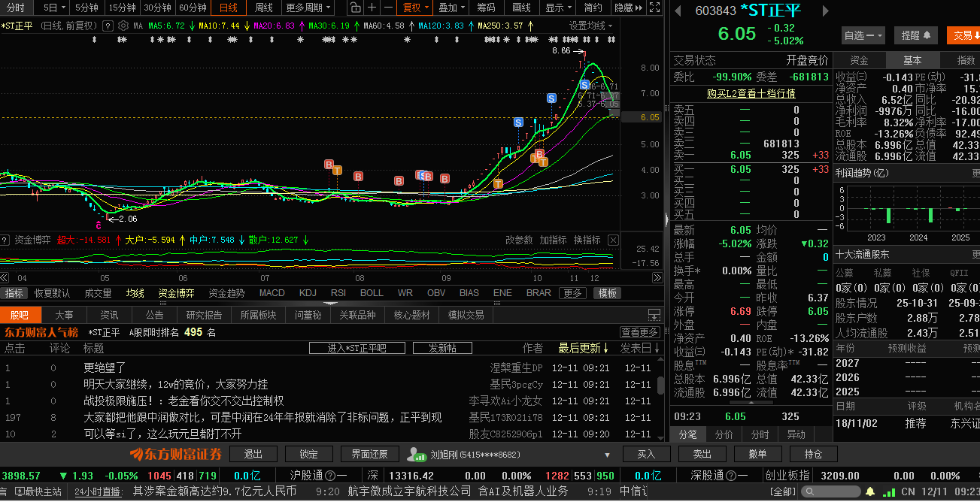Expand the account selector dropdown arrow
Image resolution: width=980 pixels, height=502 pixels.
(x=607, y=455)
